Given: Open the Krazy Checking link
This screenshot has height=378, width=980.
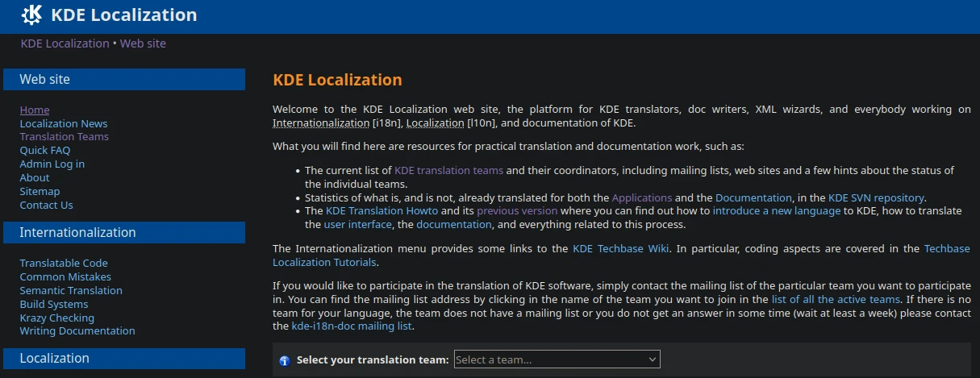Looking at the screenshot, I should 57,318.
